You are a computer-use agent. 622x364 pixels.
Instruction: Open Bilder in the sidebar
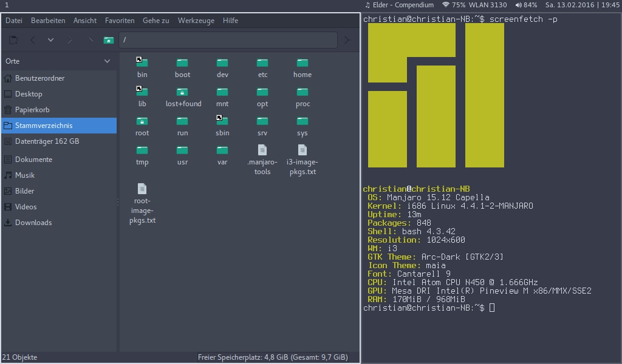[59, 191]
